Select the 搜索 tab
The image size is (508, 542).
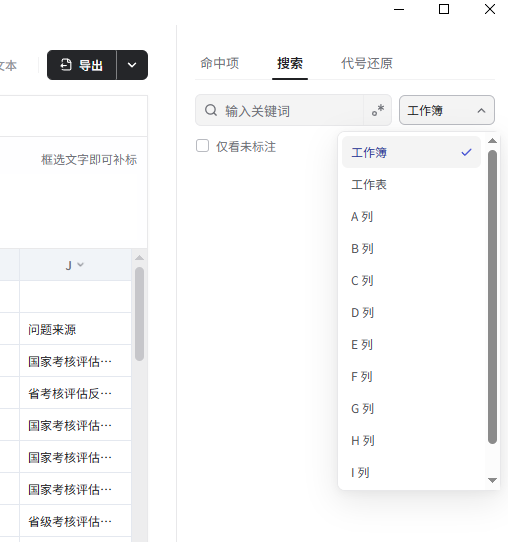pyautogui.click(x=290, y=64)
